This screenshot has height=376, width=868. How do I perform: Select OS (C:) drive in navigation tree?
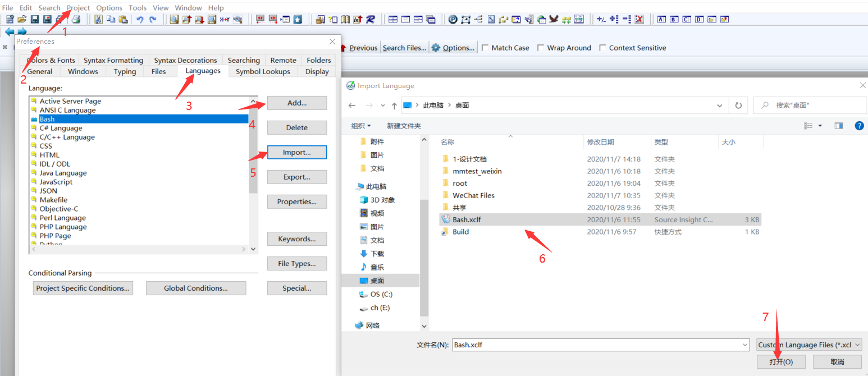tap(382, 294)
